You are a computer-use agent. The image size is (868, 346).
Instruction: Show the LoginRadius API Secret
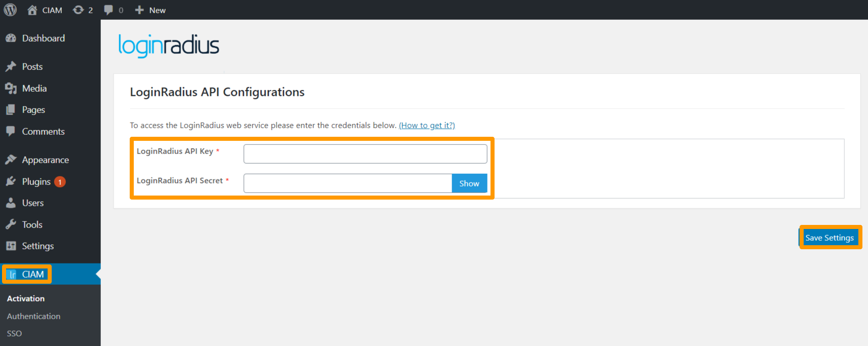(469, 183)
